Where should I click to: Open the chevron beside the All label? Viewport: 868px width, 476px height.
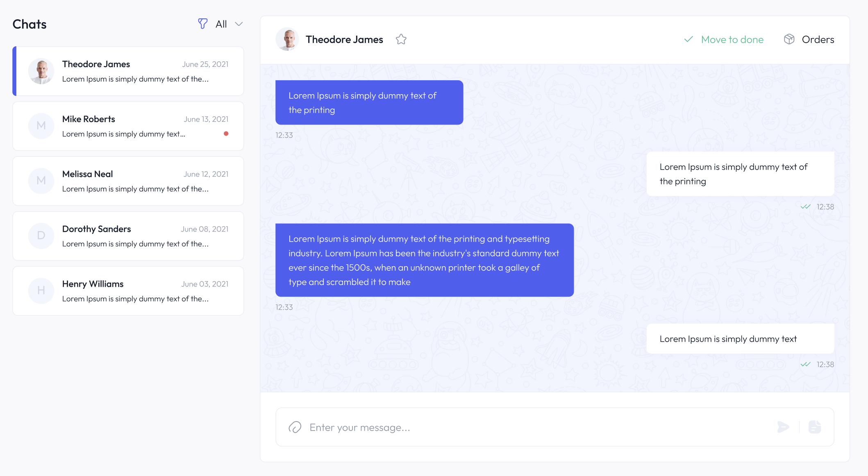point(239,24)
